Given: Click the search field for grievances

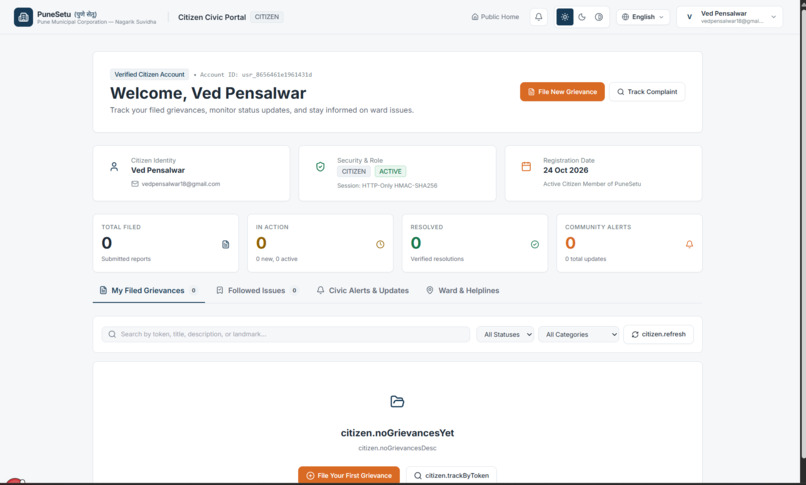Looking at the screenshot, I should tap(286, 334).
